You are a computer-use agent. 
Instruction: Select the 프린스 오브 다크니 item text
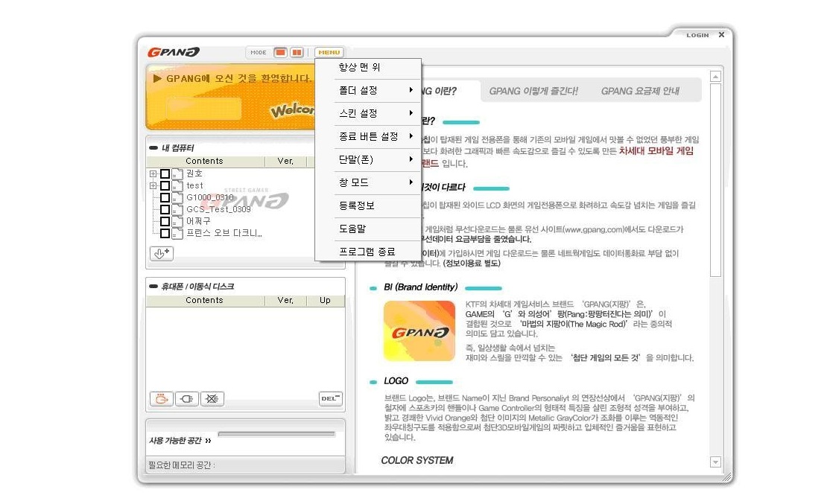(x=224, y=233)
